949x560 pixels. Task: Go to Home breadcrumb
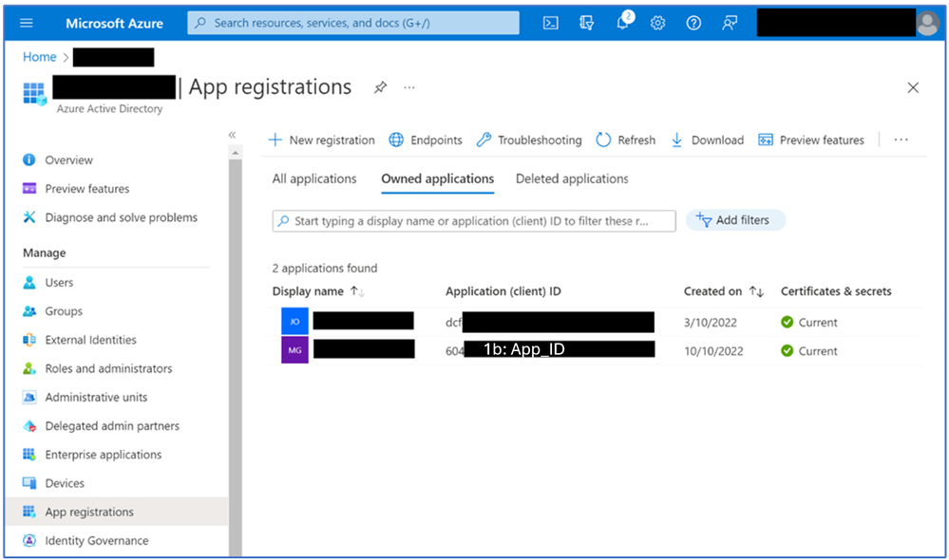(x=39, y=57)
